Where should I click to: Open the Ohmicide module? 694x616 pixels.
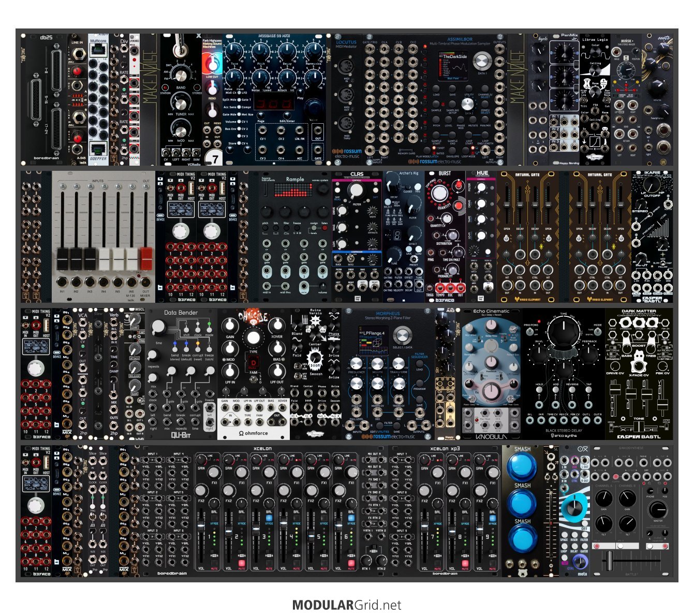click(x=254, y=374)
